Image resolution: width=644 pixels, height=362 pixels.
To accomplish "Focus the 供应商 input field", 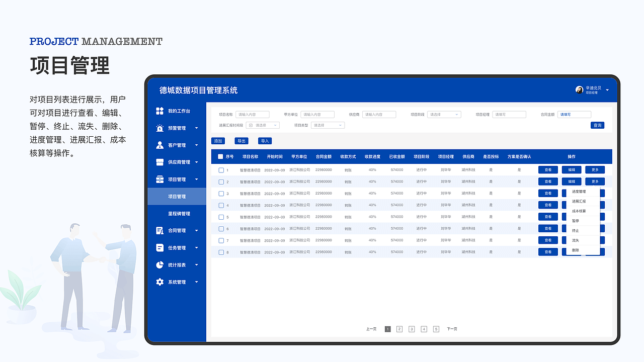I will pos(379,115).
